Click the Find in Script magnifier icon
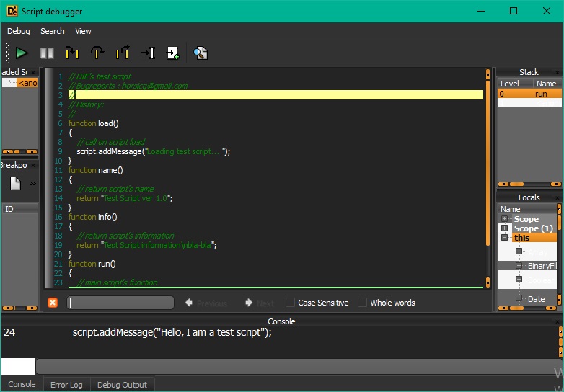The image size is (564, 392). 201,53
